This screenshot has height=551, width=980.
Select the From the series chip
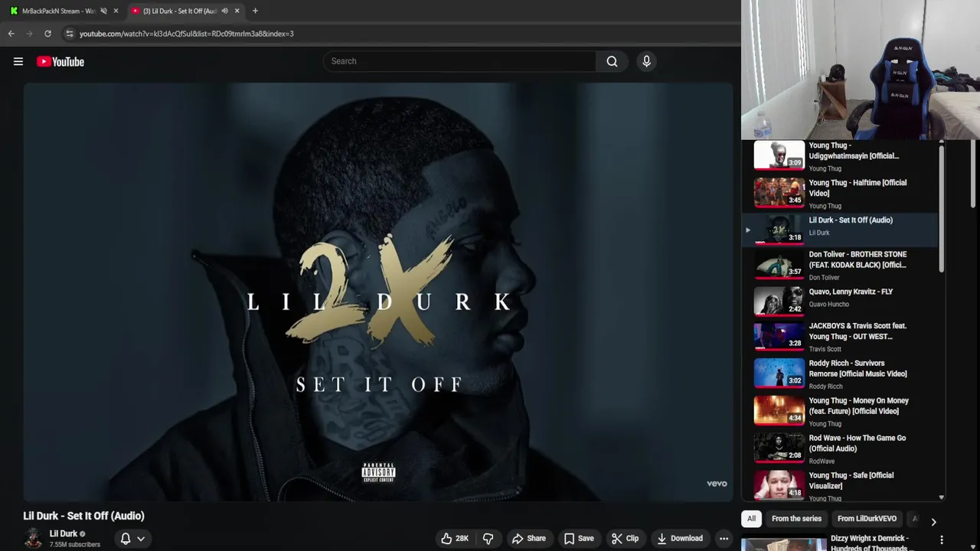pyautogui.click(x=796, y=518)
